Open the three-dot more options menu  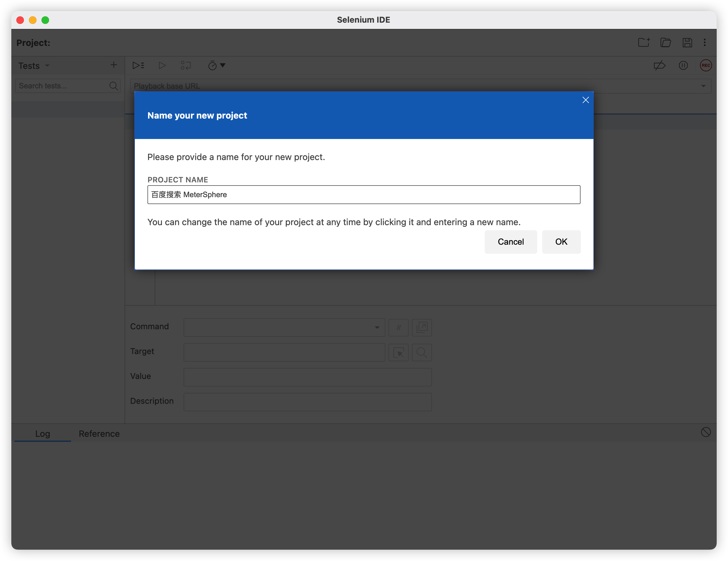click(x=705, y=42)
